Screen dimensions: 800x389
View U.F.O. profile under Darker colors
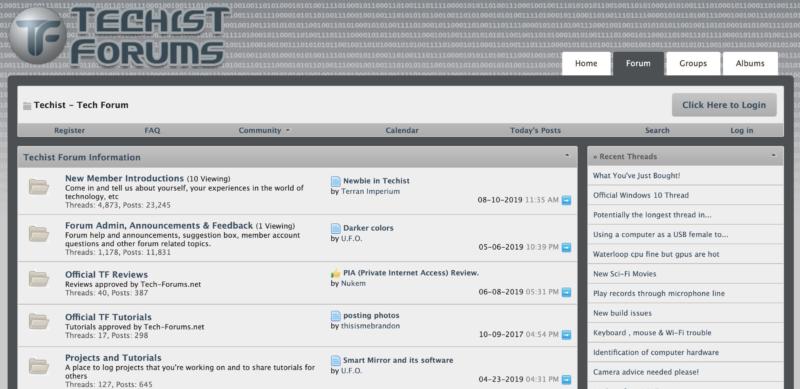coord(352,238)
